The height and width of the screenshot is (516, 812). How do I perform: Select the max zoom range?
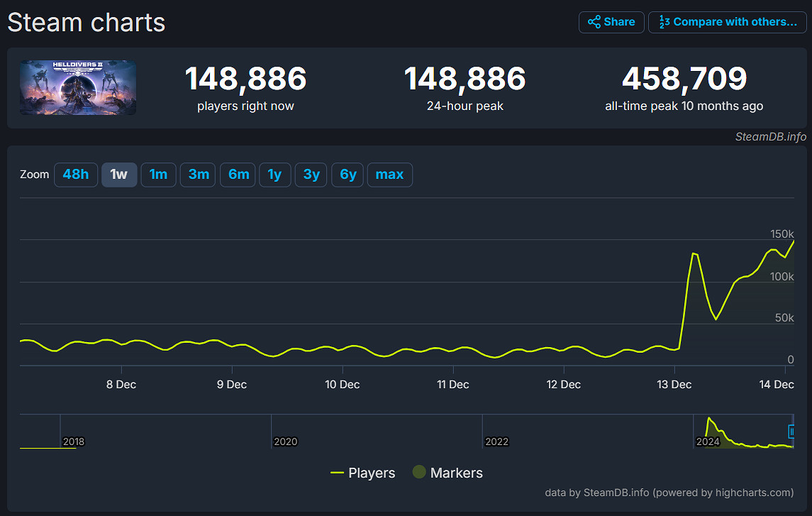[x=389, y=175]
